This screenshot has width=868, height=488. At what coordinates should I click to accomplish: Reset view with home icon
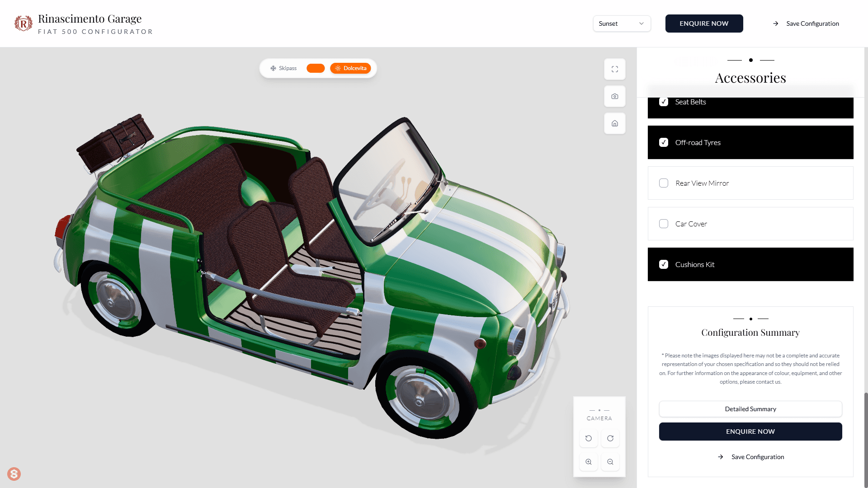point(615,123)
